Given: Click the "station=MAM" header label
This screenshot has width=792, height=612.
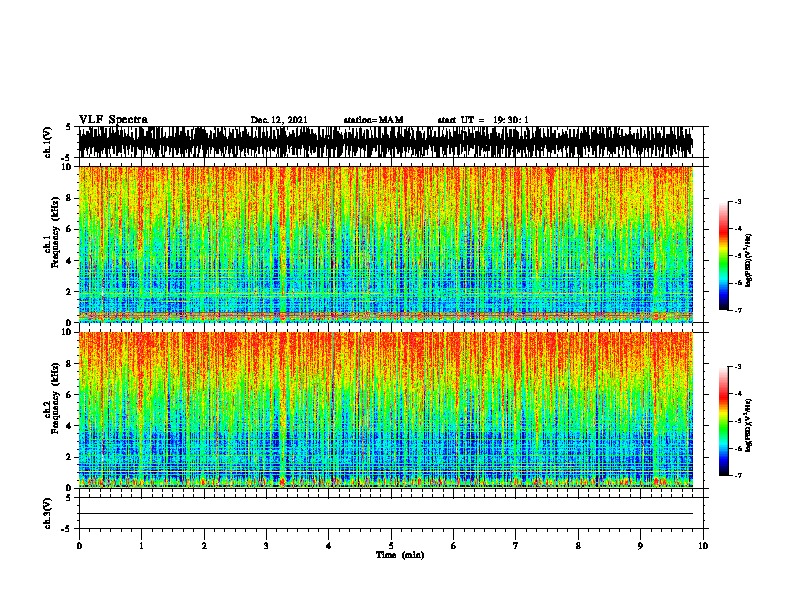Looking at the screenshot, I should tap(373, 120).
